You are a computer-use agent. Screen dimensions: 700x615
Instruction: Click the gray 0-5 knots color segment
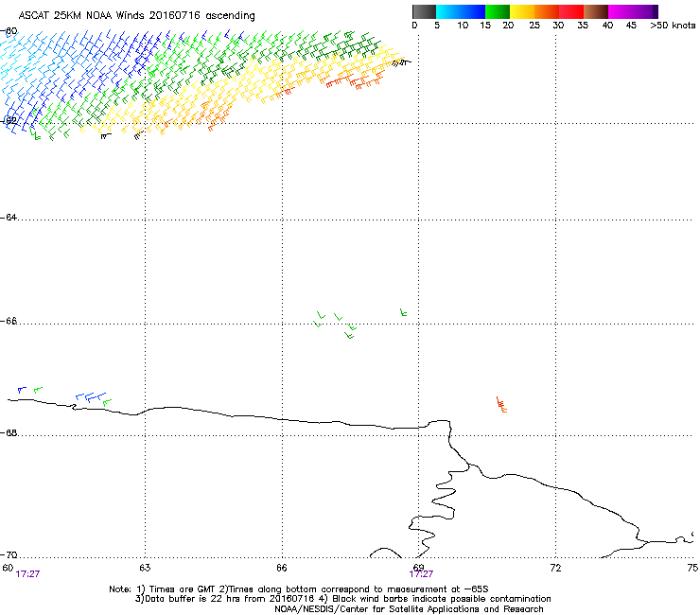coord(424,11)
